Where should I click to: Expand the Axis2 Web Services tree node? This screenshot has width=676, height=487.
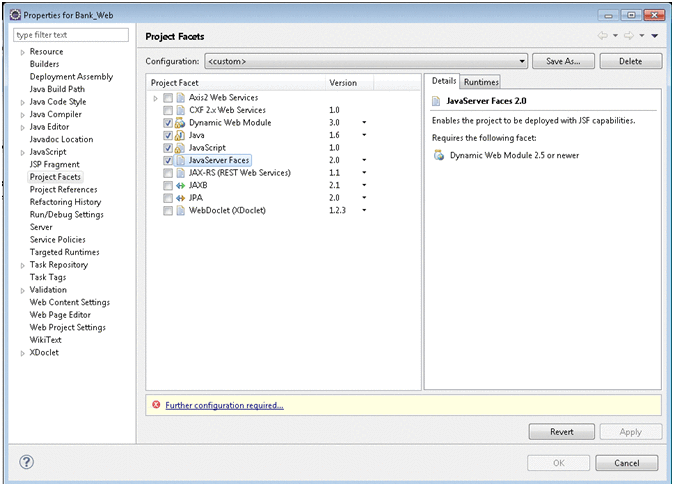pos(155,97)
